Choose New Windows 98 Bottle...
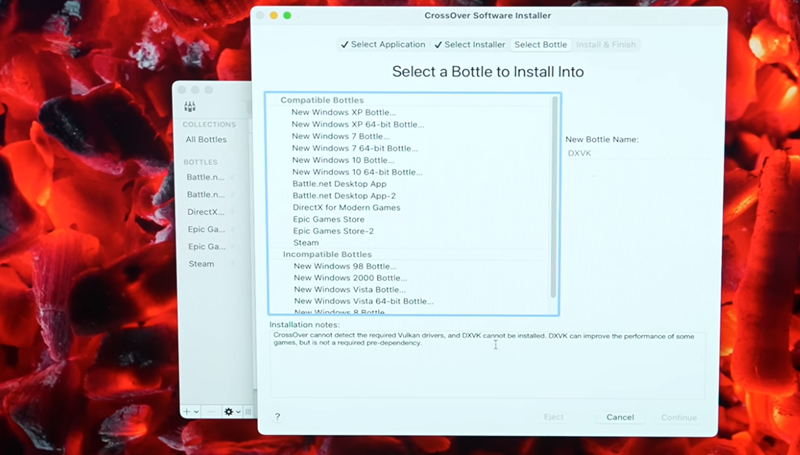The width and height of the screenshot is (800, 455). (x=344, y=266)
